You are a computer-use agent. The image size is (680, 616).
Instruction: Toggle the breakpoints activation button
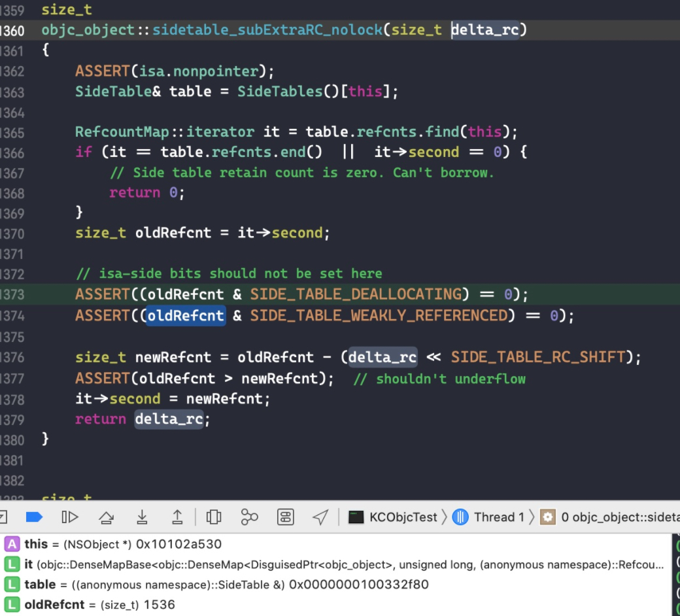coord(34,517)
